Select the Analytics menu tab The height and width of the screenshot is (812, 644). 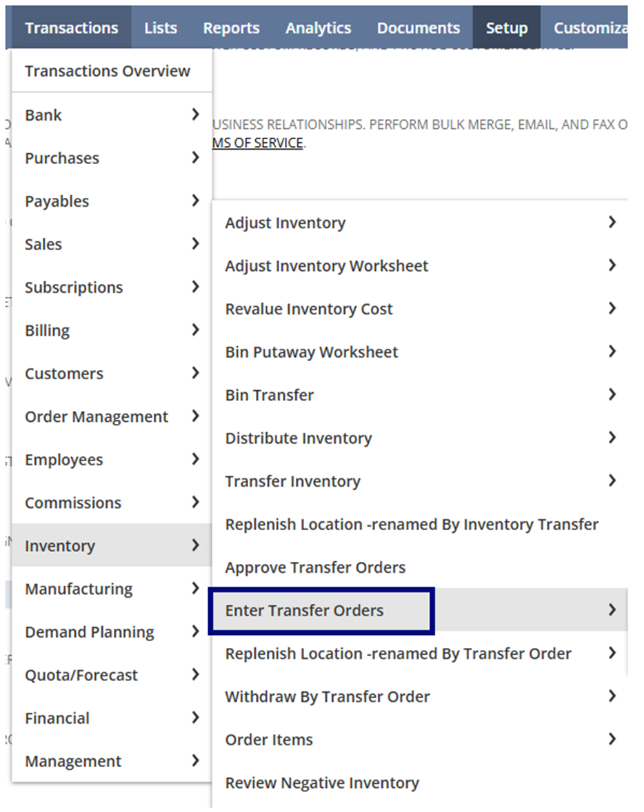click(318, 28)
